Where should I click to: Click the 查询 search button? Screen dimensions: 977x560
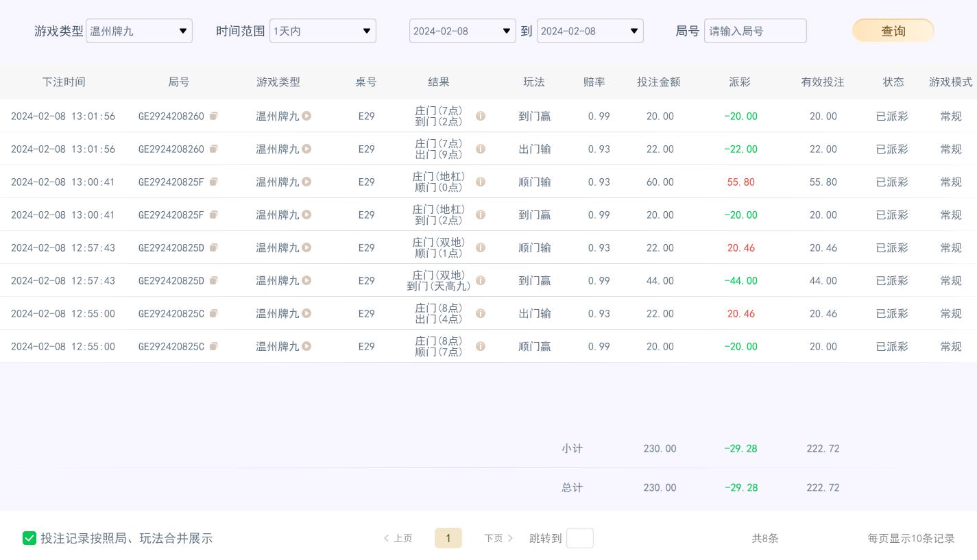pos(893,31)
